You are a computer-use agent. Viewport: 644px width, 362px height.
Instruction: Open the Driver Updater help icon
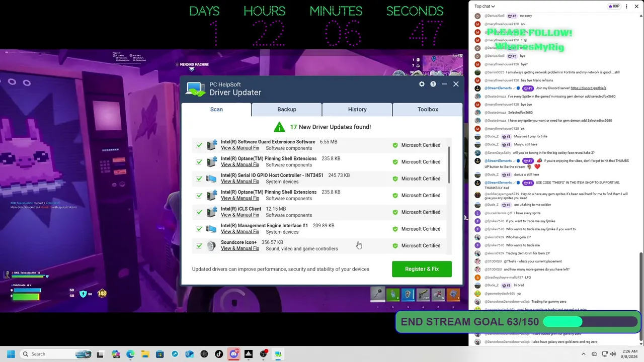(433, 84)
